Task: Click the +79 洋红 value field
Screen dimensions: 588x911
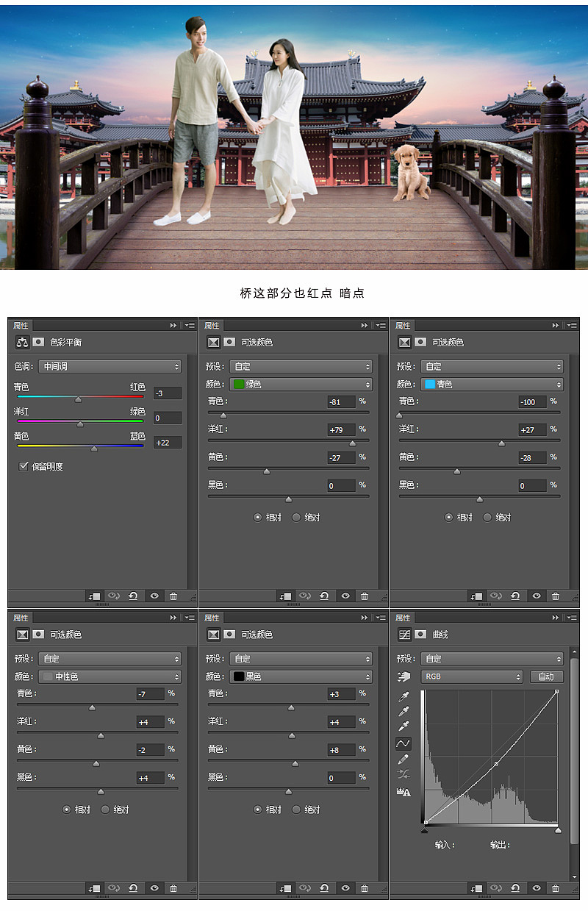Action: point(342,429)
